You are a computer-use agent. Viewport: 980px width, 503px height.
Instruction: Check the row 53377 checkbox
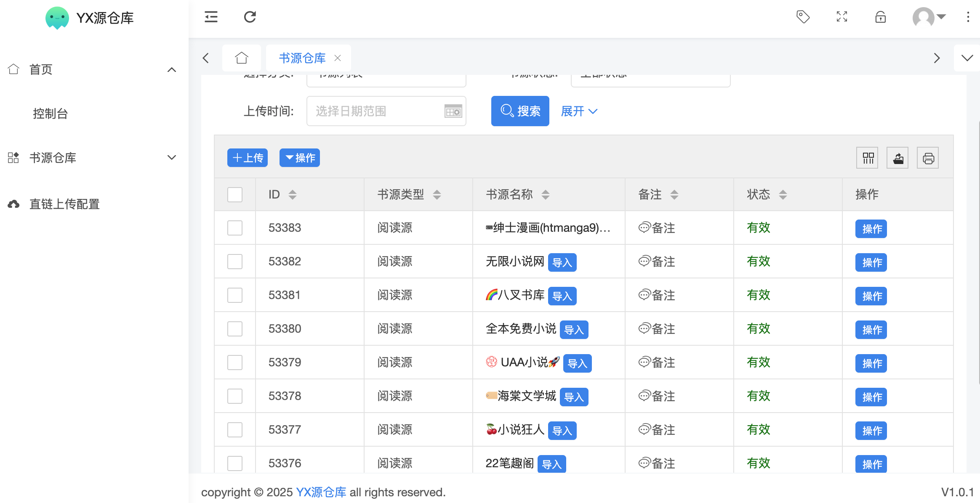coord(235,430)
